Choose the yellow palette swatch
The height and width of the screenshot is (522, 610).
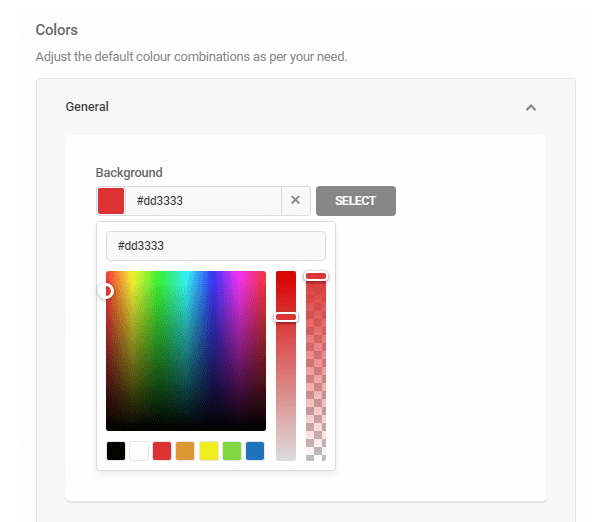(209, 451)
